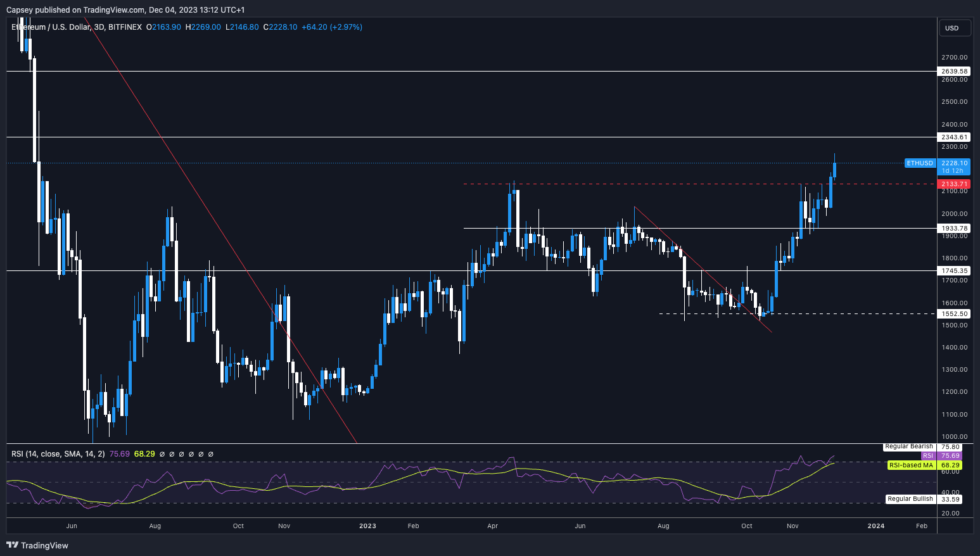Click the 40.00 RSI axis tick
The height and width of the screenshot is (556, 980).
tap(950, 492)
